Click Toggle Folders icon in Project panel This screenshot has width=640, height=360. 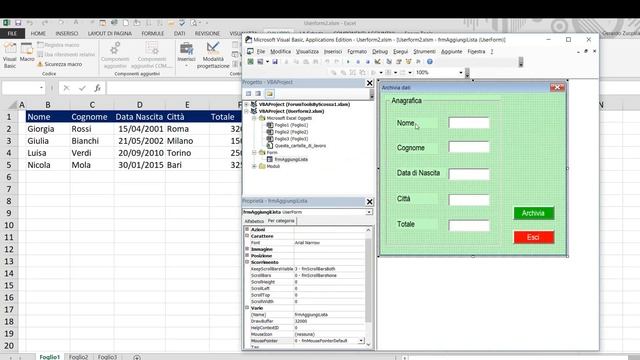click(269, 93)
